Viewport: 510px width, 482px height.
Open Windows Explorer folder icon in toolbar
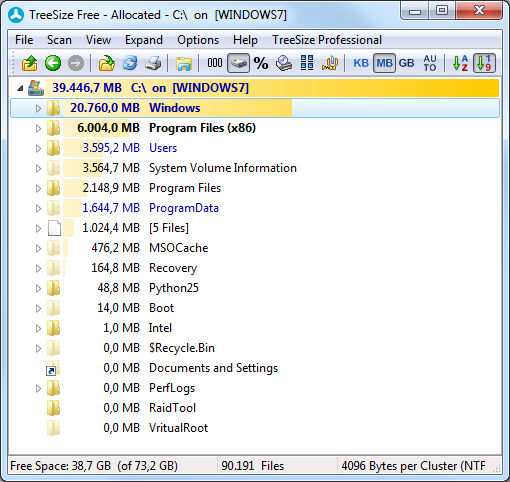[x=184, y=63]
